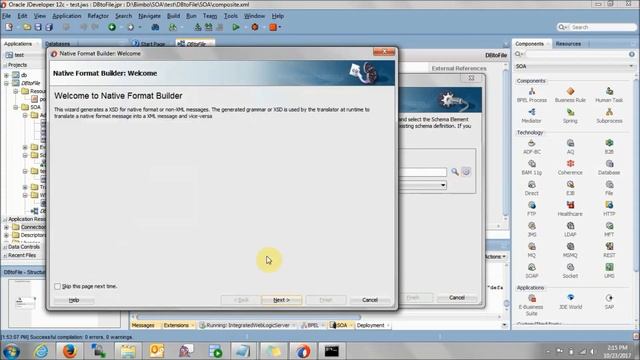Choose the Healthcare adapter icon

click(x=570, y=205)
